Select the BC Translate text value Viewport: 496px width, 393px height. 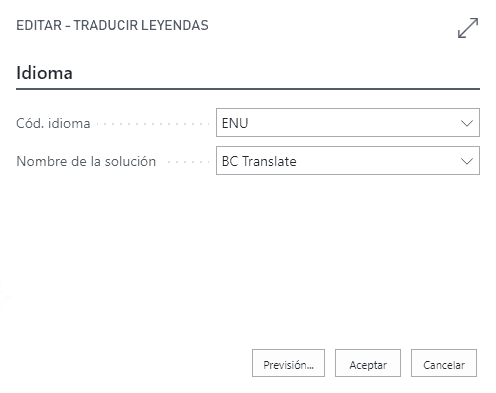point(259,161)
